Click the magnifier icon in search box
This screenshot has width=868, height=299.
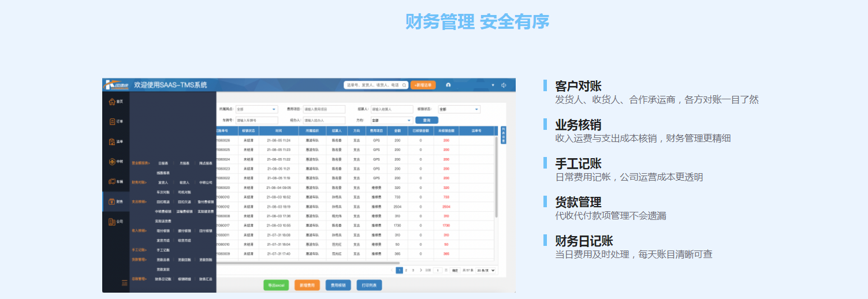pyautogui.click(x=404, y=85)
